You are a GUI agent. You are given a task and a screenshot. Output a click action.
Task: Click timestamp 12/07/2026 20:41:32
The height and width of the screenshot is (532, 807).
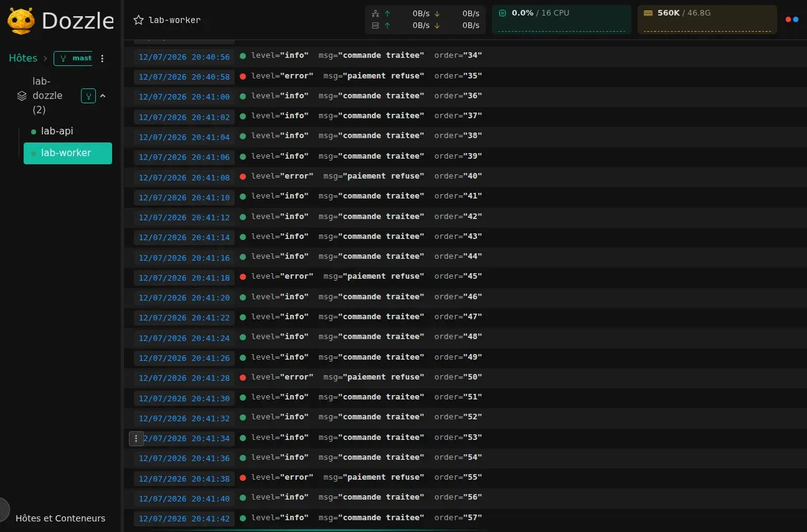coord(184,419)
